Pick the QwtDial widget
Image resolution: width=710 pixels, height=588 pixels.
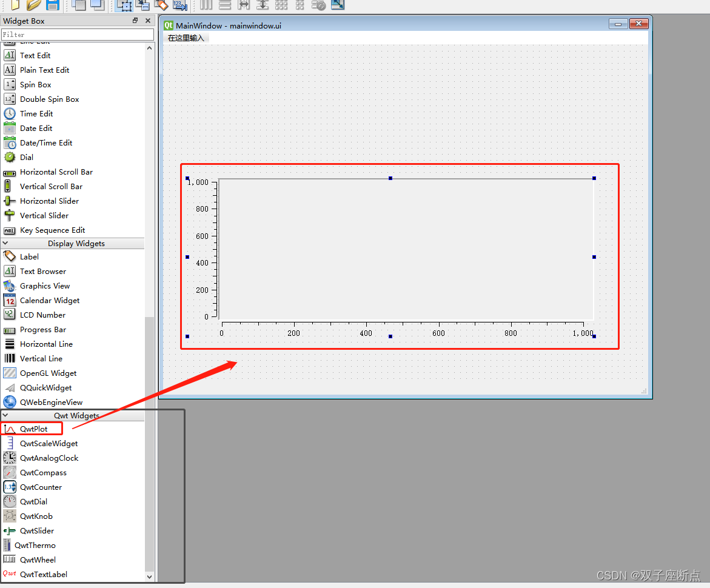[x=33, y=501]
